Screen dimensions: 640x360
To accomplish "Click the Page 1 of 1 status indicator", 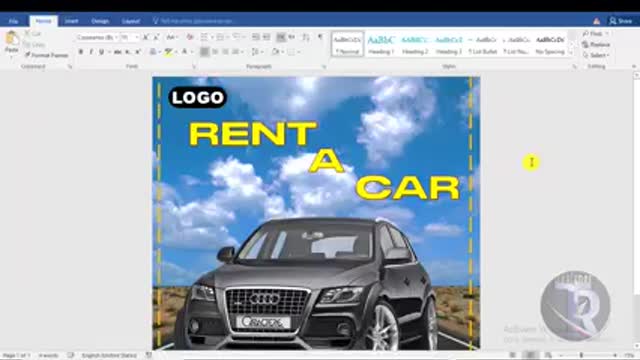I will point(16,356).
